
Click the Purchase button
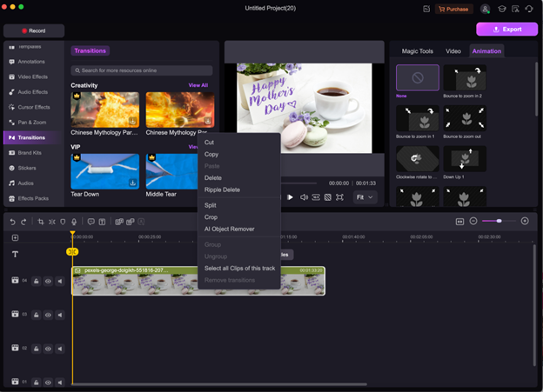453,10
